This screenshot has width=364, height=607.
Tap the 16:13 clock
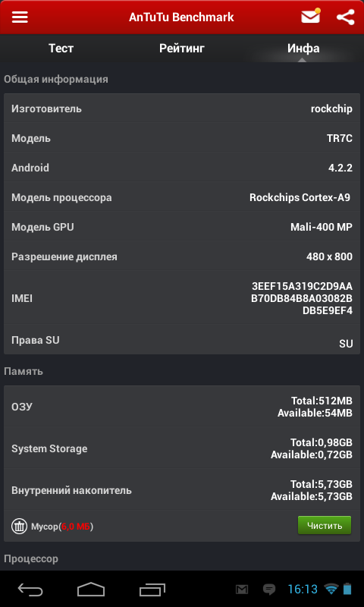[303, 590]
